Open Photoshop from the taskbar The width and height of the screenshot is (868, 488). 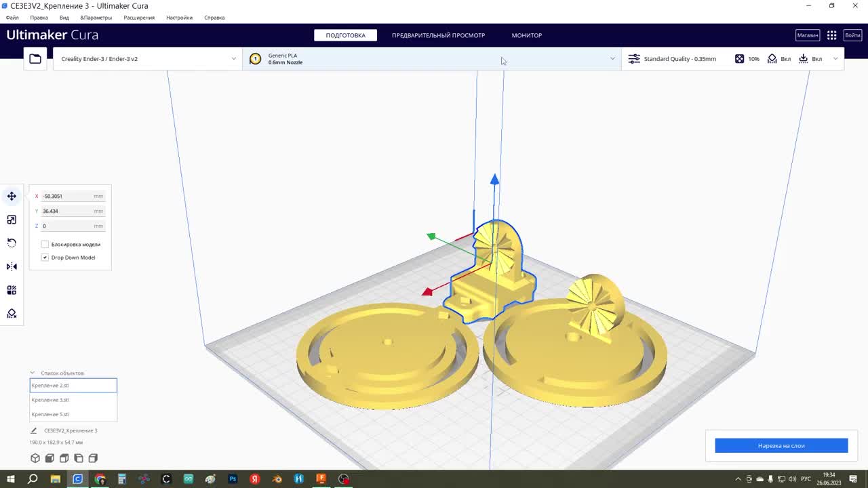[233, 479]
